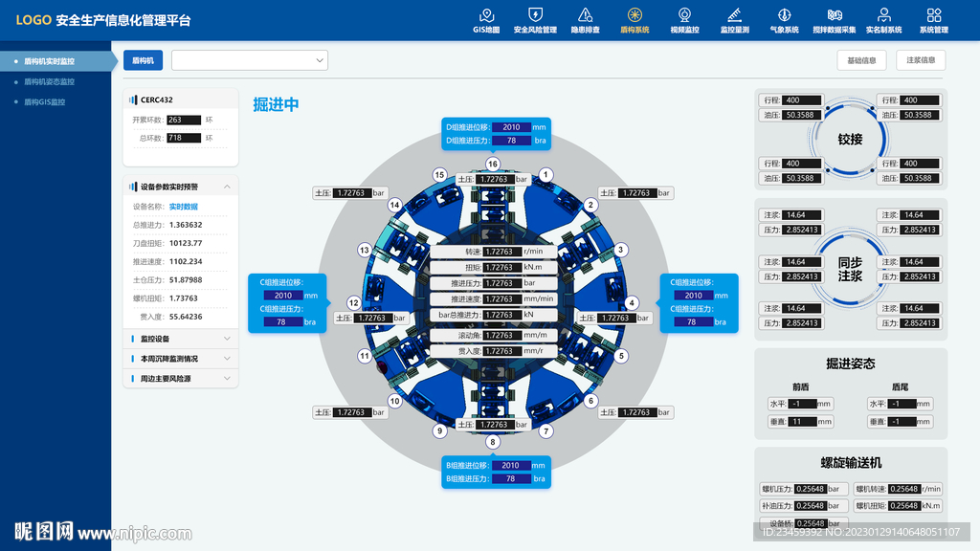980x551 pixels.
Task: Click the platform title 安全生产信息化管理平台
Action: (123, 21)
